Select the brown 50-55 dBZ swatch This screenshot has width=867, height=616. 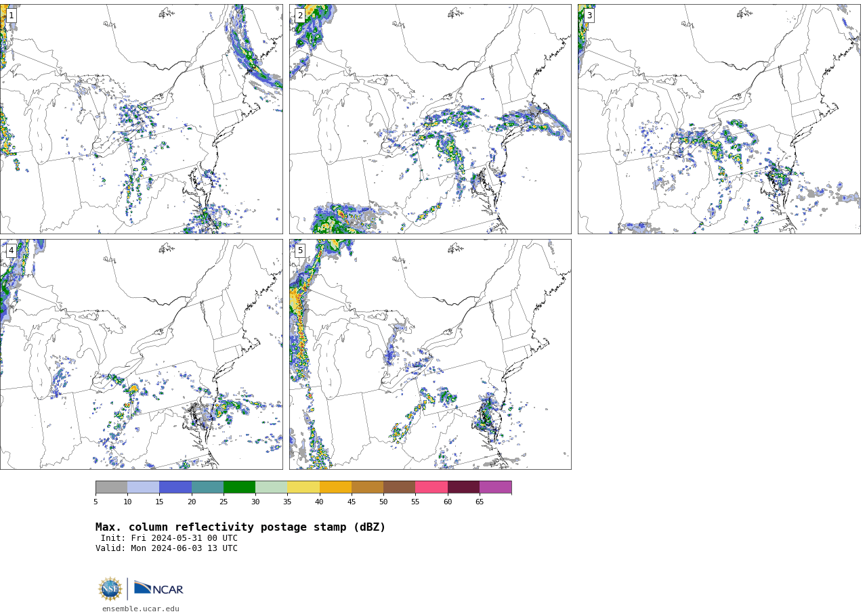[x=400, y=487]
